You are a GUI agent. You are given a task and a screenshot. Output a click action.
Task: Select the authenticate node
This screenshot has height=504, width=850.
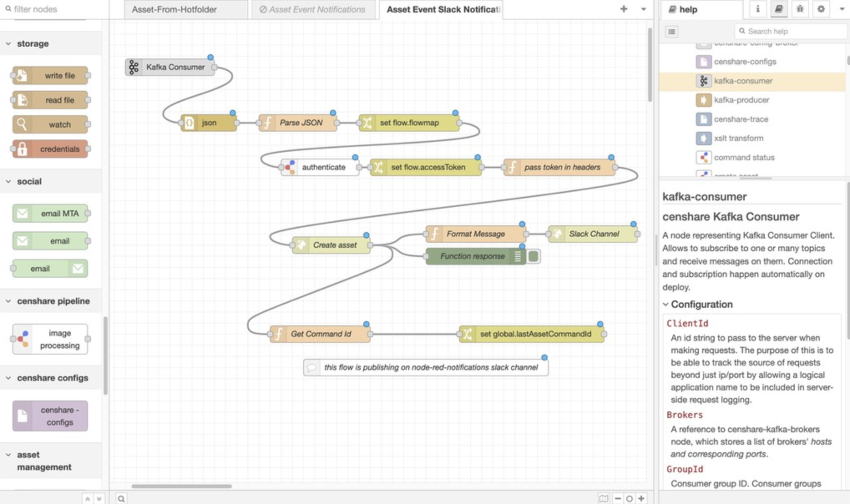pyautogui.click(x=320, y=167)
